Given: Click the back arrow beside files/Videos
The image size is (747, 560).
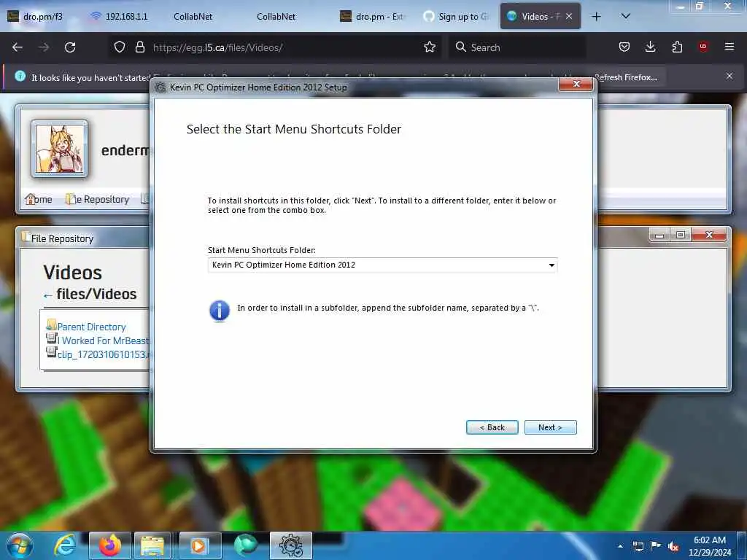Looking at the screenshot, I should [47, 296].
